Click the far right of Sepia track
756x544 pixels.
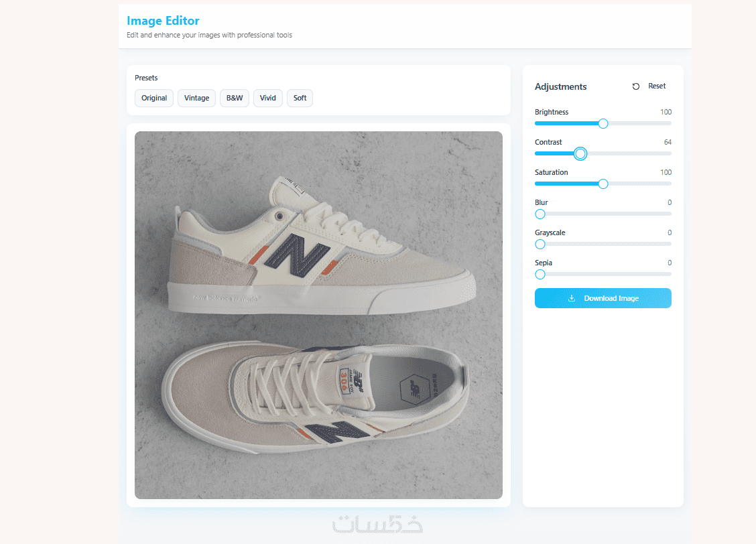click(669, 274)
